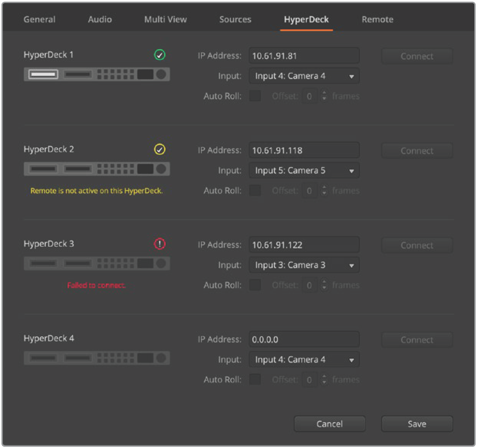The image size is (477, 448).
Task: Click the "HyperDeck 3" label
Action: pyautogui.click(x=49, y=244)
